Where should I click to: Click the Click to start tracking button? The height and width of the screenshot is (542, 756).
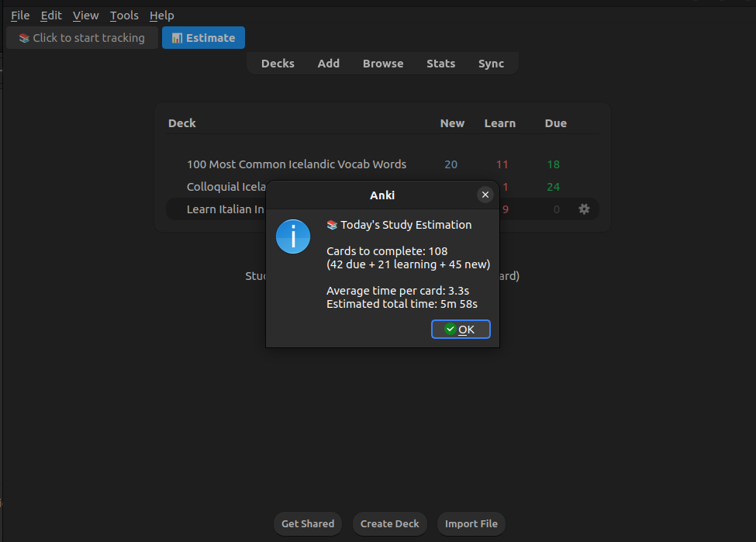click(81, 37)
